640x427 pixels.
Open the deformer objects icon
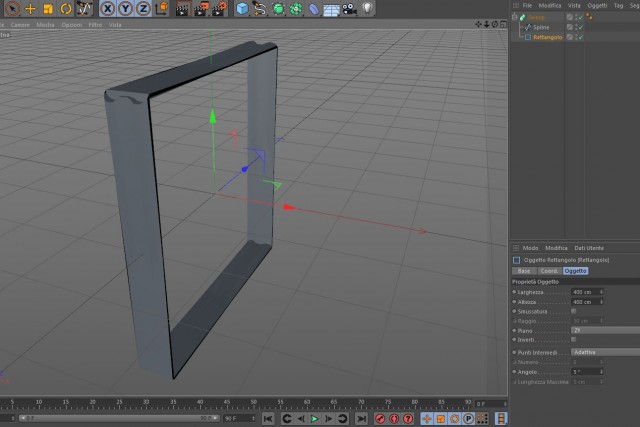(x=313, y=9)
